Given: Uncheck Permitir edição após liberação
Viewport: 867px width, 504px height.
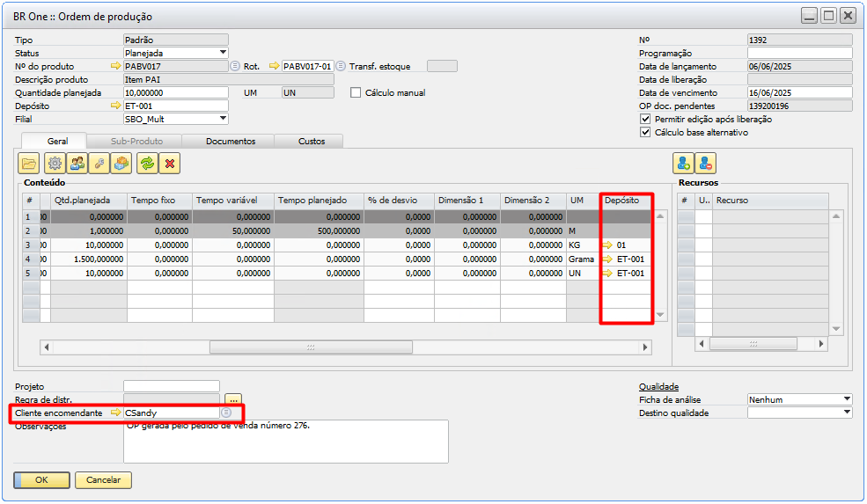Looking at the screenshot, I should [x=645, y=120].
